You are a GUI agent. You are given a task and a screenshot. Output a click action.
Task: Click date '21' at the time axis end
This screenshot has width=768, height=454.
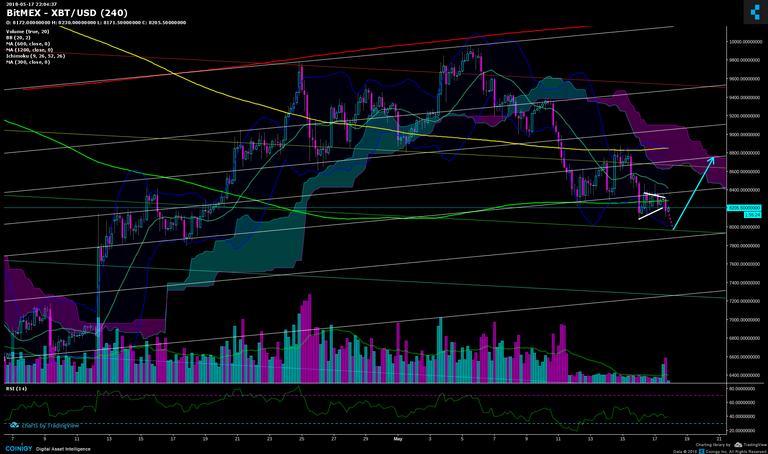coord(719,439)
